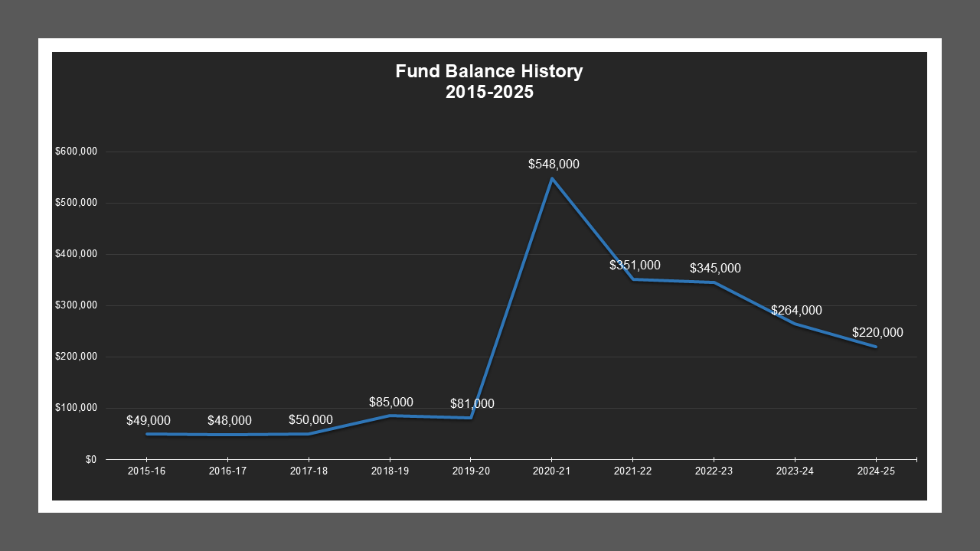Click the vertical value axis
This screenshot has height=551, width=980.
click(x=77, y=305)
